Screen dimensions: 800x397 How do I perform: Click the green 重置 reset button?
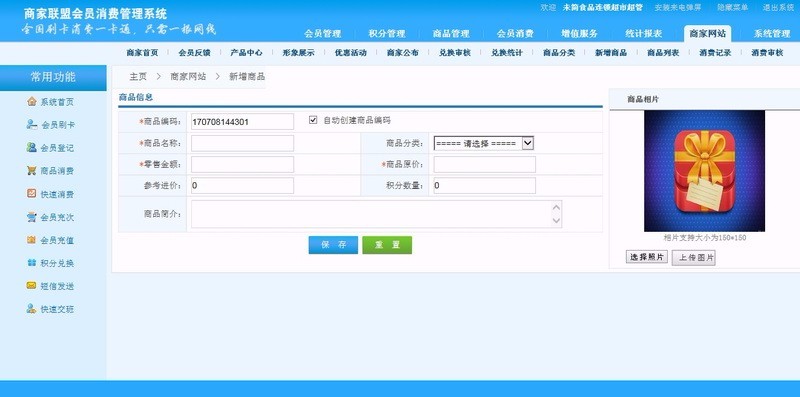(x=387, y=245)
